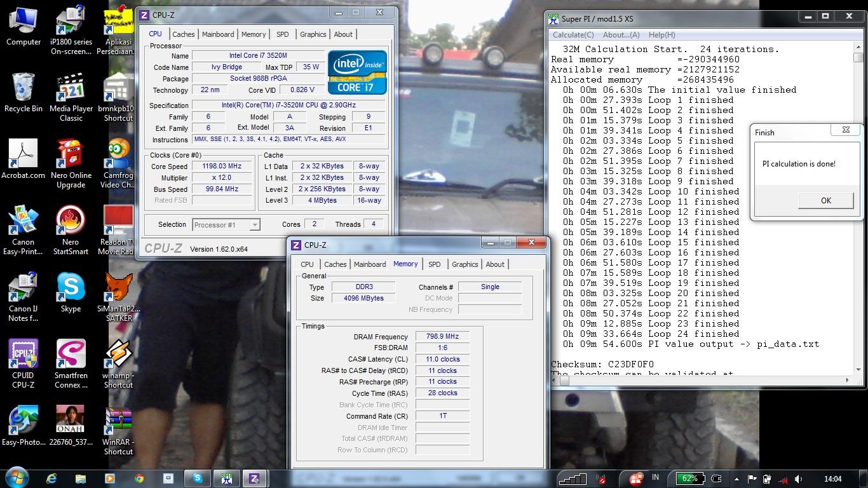Click OK in the Finish dialog
868x488 pixels.
825,200
